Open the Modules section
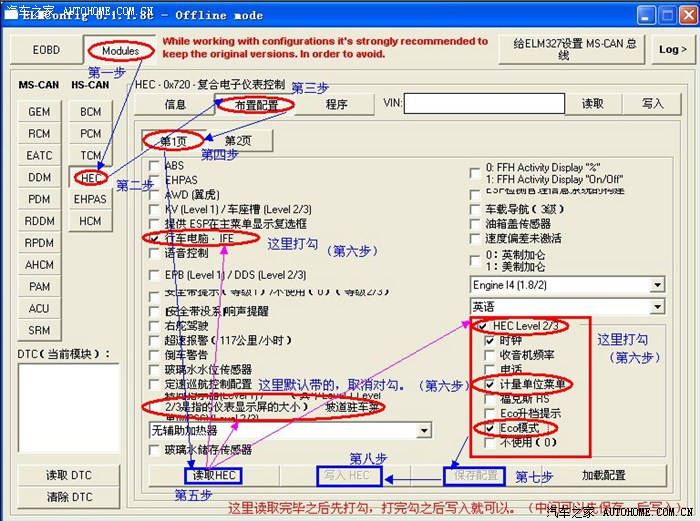The image size is (700, 521). (120, 50)
